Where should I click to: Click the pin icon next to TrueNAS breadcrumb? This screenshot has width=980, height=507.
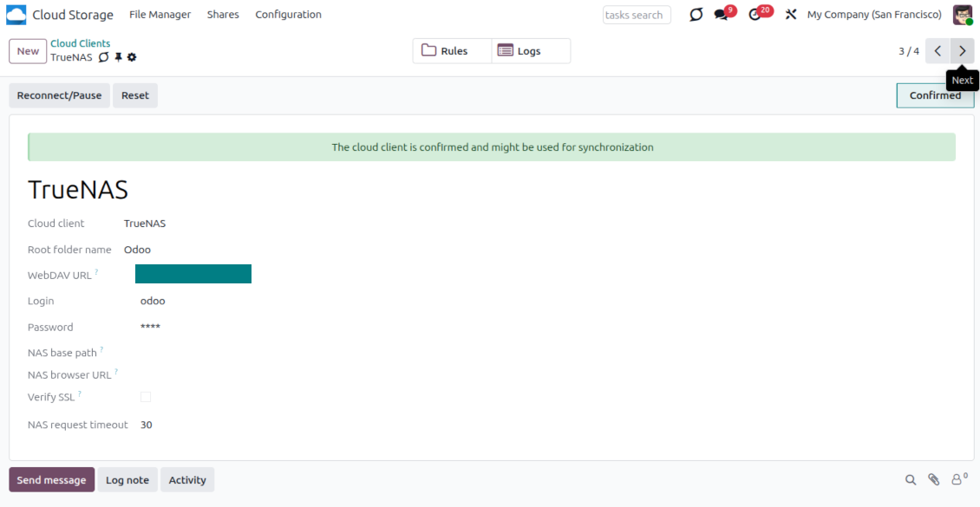(118, 57)
